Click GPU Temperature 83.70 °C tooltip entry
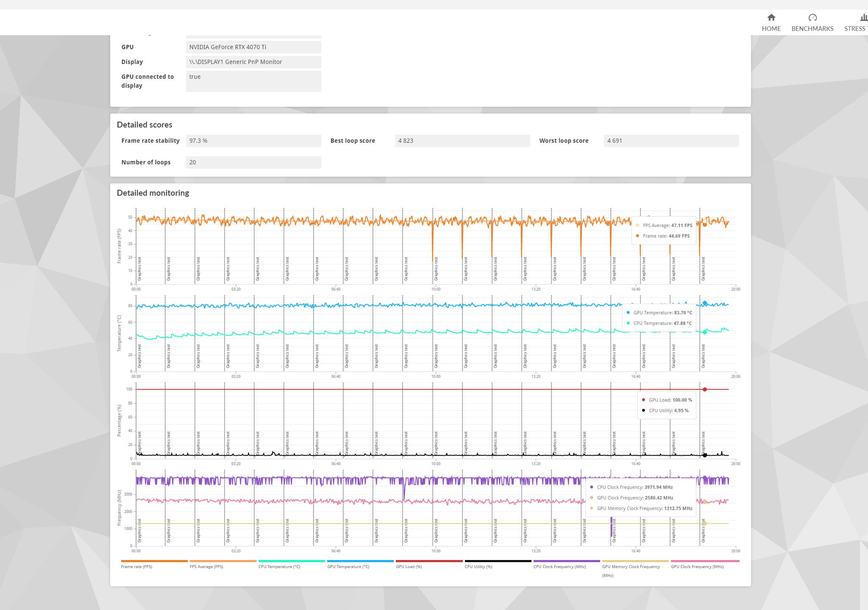The height and width of the screenshot is (610, 868). click(x=659, y=313)
